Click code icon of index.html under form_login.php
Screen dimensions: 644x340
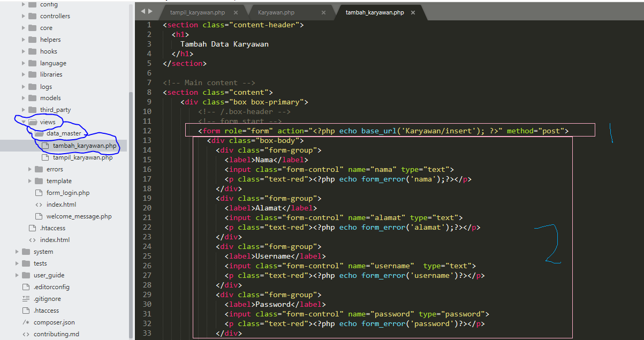(x=39, y=205)
